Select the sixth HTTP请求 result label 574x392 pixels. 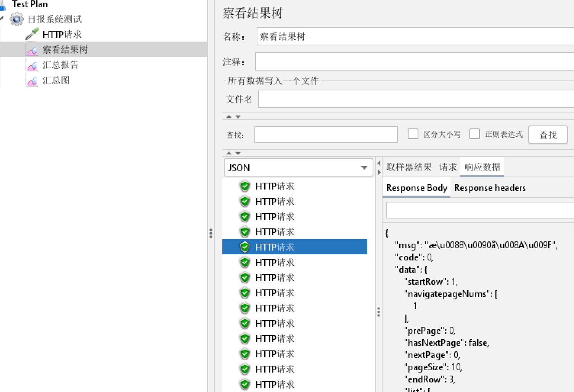(x=275, y=262)
